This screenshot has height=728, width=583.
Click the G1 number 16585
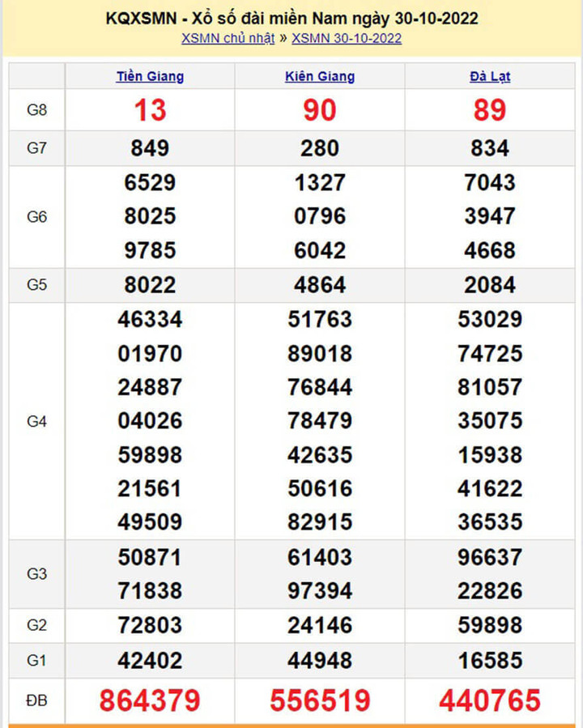click(x=490, y=661)
